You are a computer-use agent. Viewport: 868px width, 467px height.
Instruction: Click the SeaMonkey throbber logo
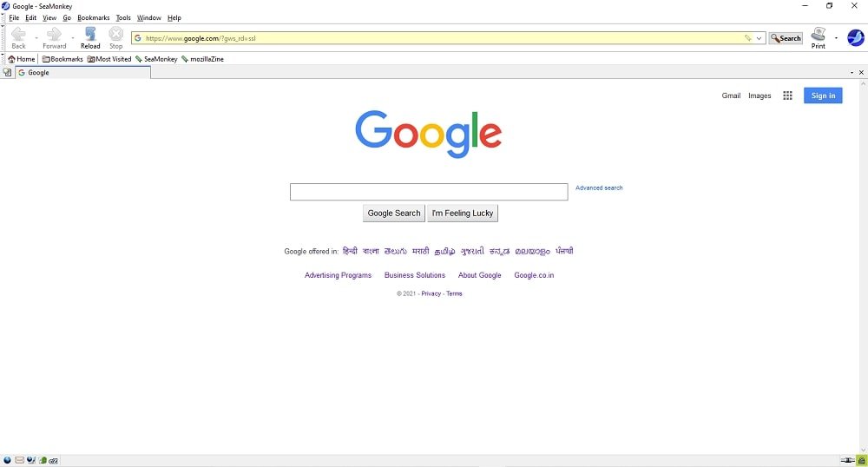point(855,37)
